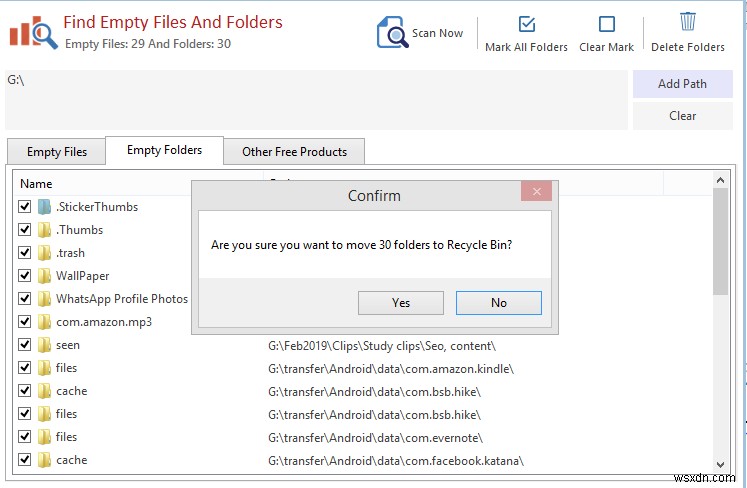Viewport: 747px width, 488px height.
Task: Click the Scan Now magnifier icon
Action: [391, 33]
